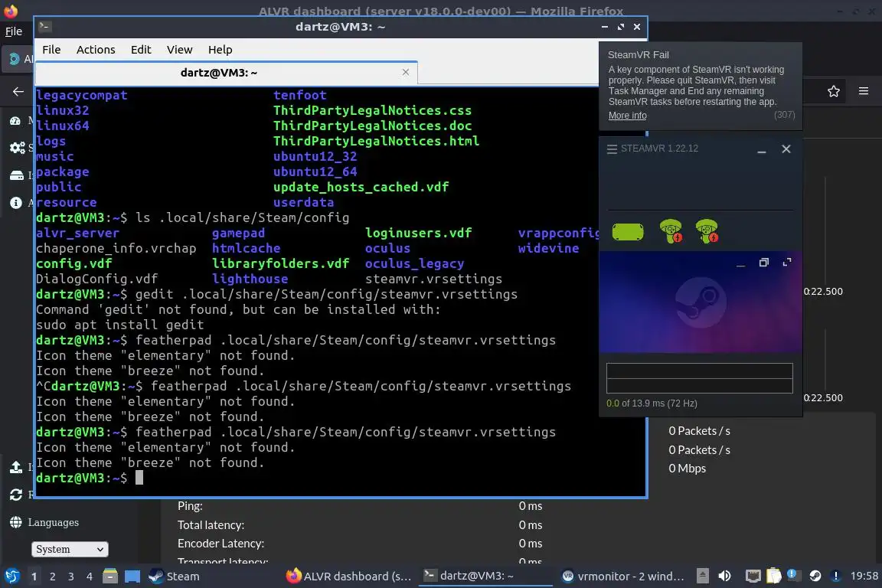Open the clipboard manager tray icon
The image size is (882, 588).
(774, 576)
